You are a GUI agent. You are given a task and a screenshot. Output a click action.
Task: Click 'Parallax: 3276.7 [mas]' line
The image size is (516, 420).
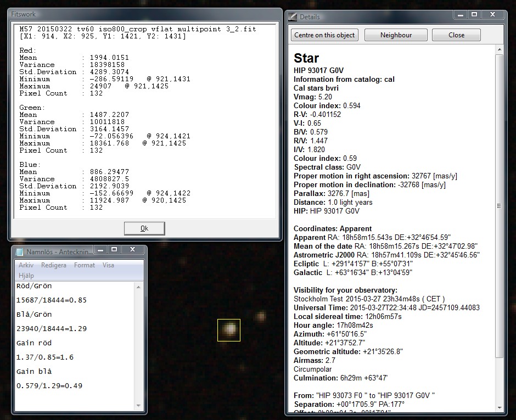[x=332, y=194]
